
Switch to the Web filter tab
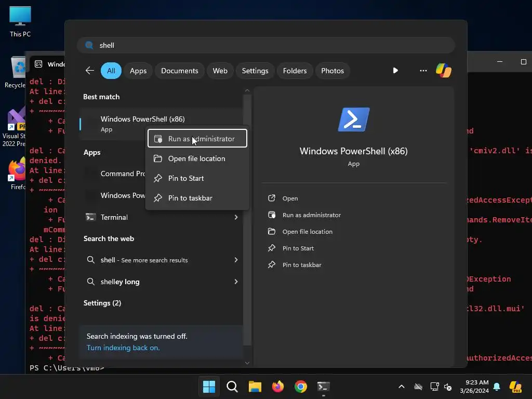(x=220, y=71)
